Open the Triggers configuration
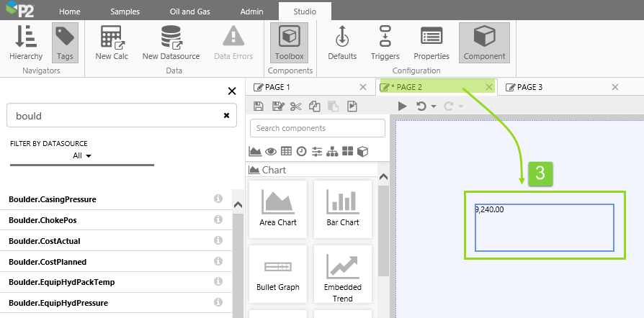 (385, 42)
